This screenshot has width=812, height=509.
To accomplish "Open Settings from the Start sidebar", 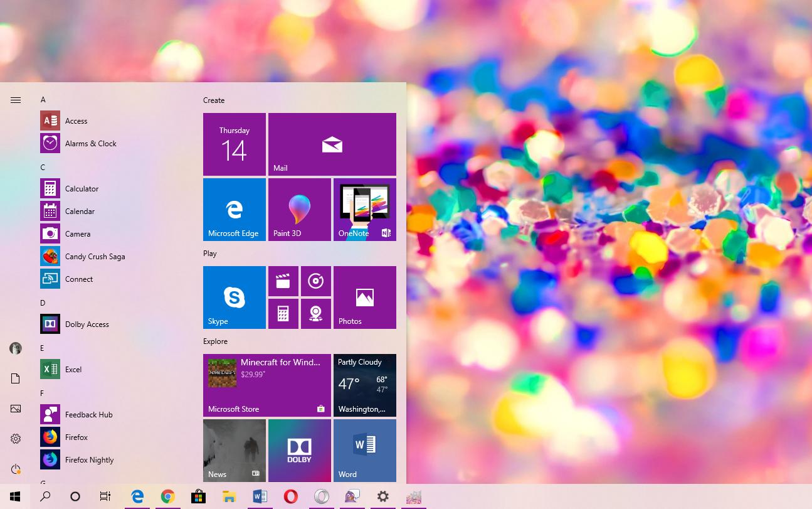I will point(15,439).
